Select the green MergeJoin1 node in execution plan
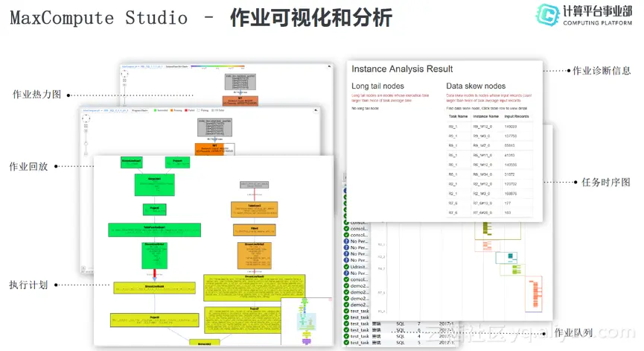 (x=154, y=185)
